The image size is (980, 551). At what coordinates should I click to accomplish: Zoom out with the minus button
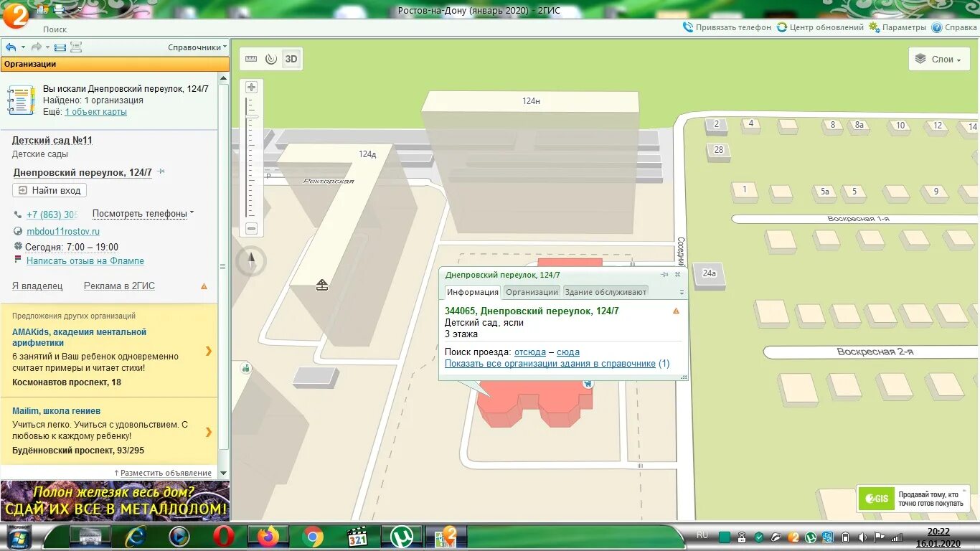[x=251, y=228]
